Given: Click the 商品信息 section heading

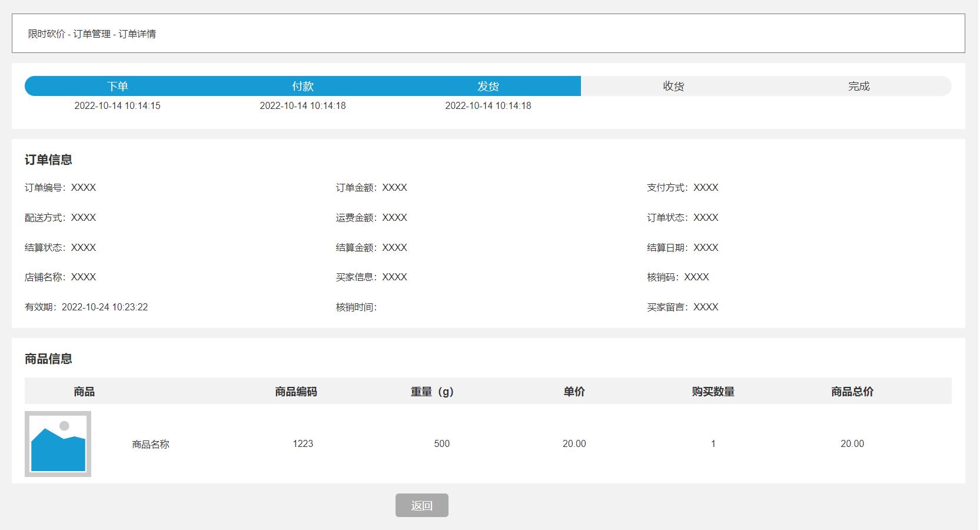Looking at the screenshot, I should (x=48, y=358).
